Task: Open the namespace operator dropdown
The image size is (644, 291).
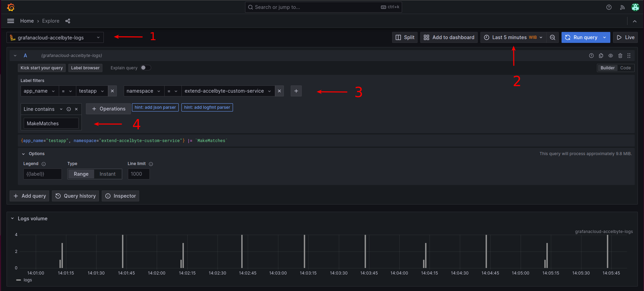Action: point(173,91)
